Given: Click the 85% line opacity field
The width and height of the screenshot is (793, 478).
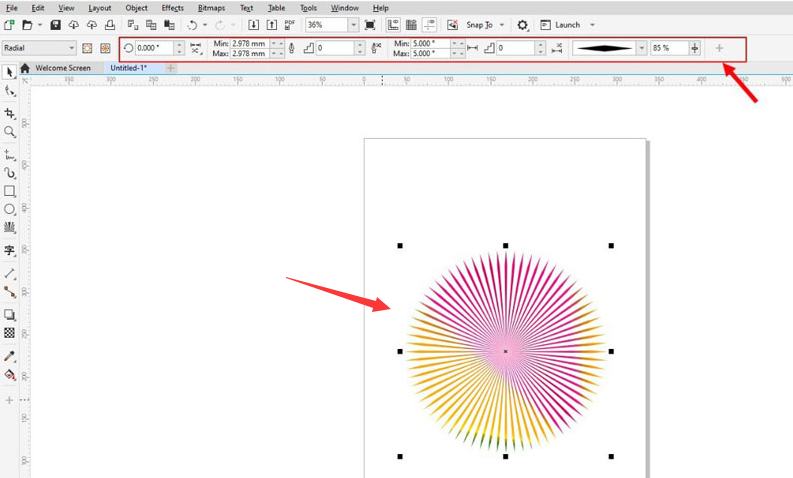Looking at the screenshot, I should pos(669,48).
